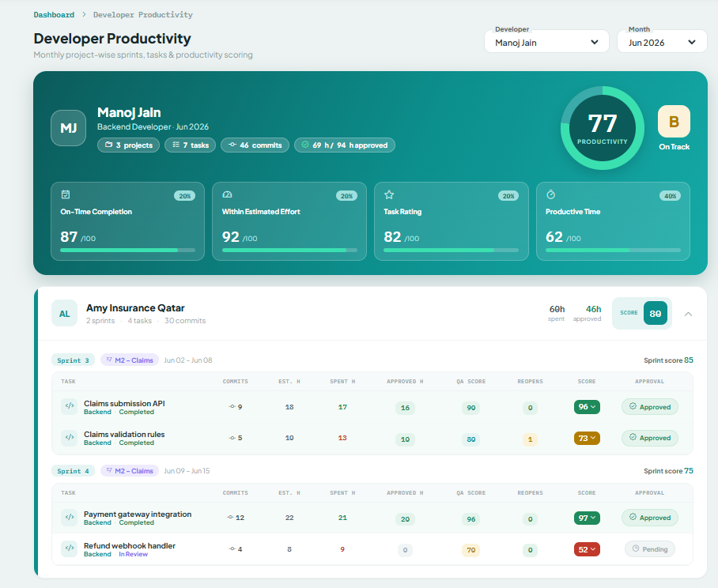The height and width of the screenshot is (588, 718).
Task: Click the MJ avatar badge
Action: (x=68, y=128)
